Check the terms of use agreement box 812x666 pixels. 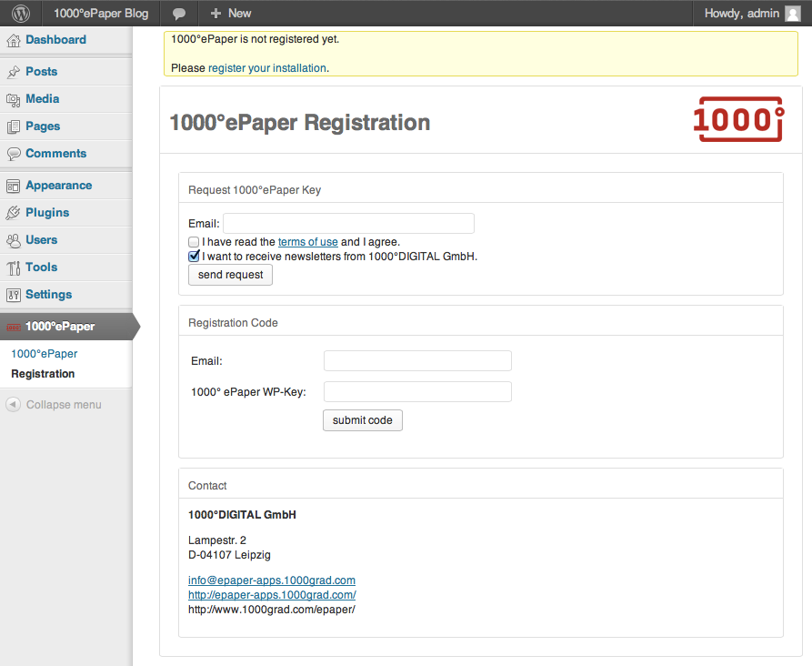(194, 242)
